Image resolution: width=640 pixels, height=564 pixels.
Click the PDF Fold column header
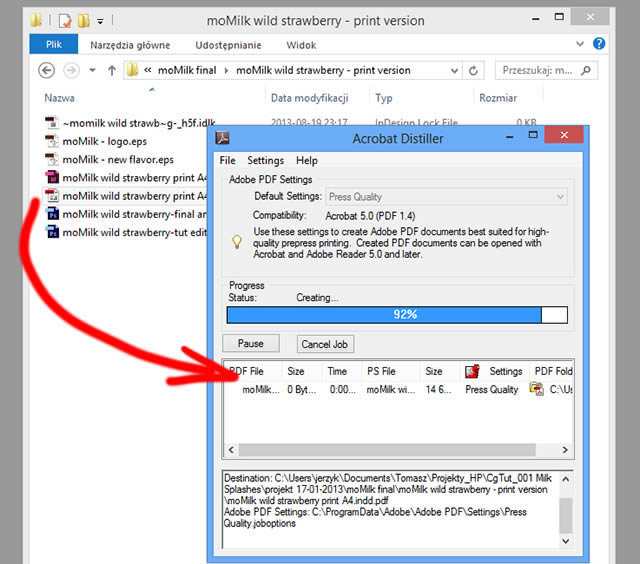[x=553, y=371]
